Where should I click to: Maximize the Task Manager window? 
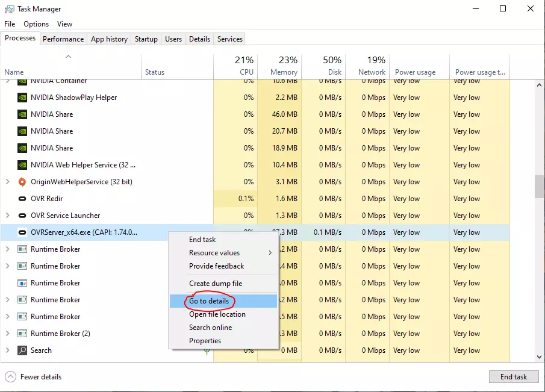point(503,8)
